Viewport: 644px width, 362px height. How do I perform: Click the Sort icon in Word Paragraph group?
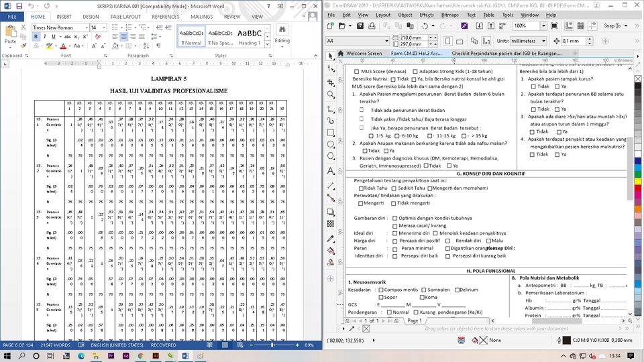tap(147, 46)
